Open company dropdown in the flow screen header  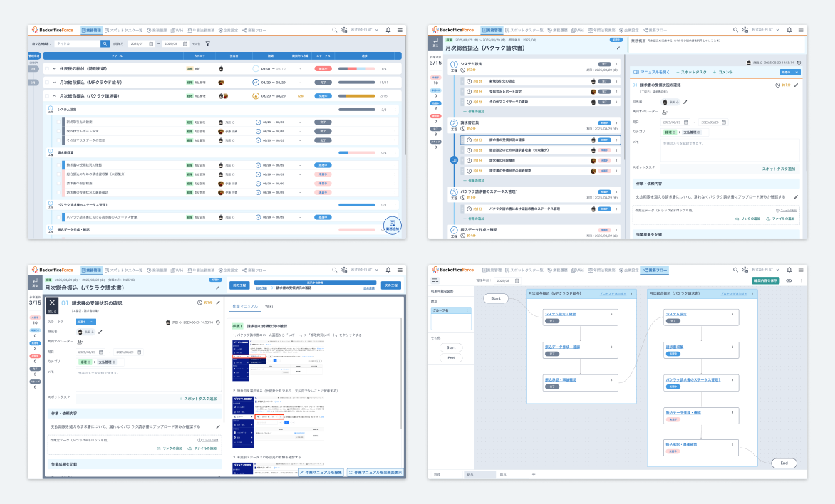766,270
